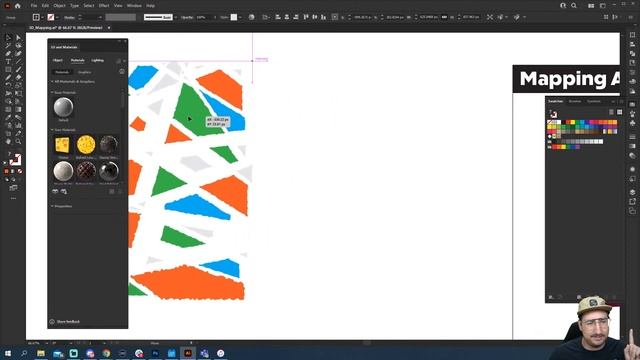Screen dimensions: 640x360
Task: Change screen mode icon in toolbar
Action: click(13, 188)
